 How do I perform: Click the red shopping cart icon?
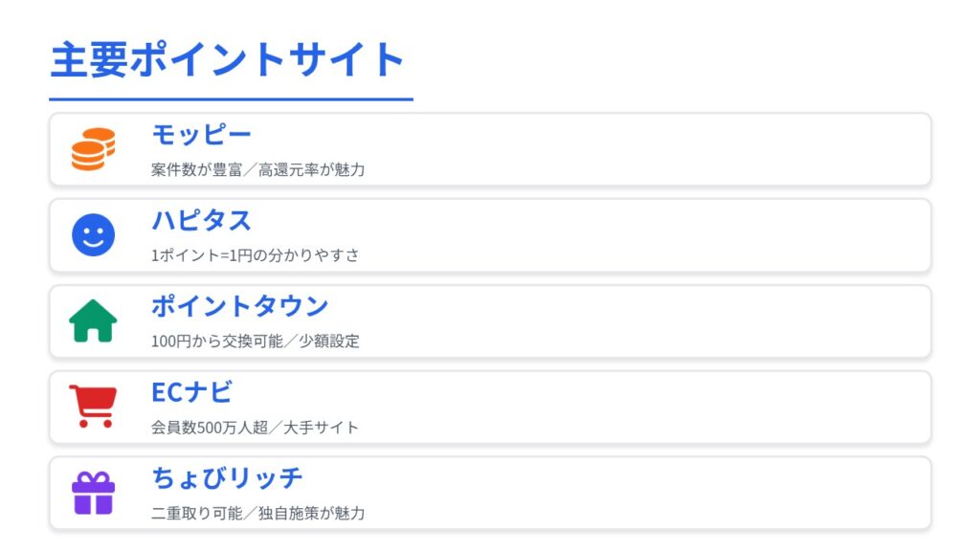(93, 407)
